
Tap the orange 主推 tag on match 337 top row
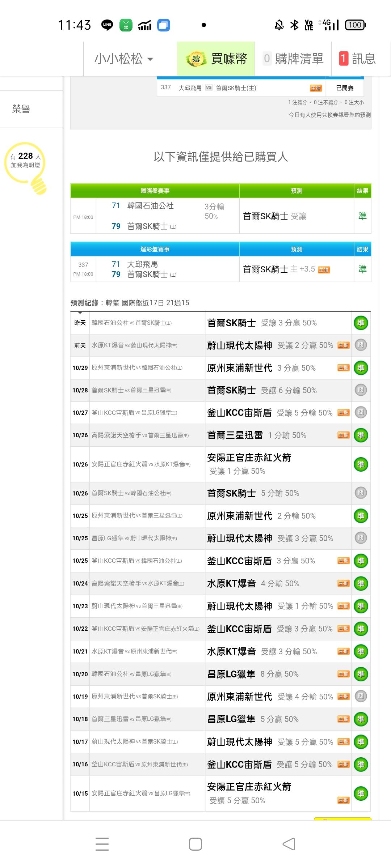click(316, 88)
